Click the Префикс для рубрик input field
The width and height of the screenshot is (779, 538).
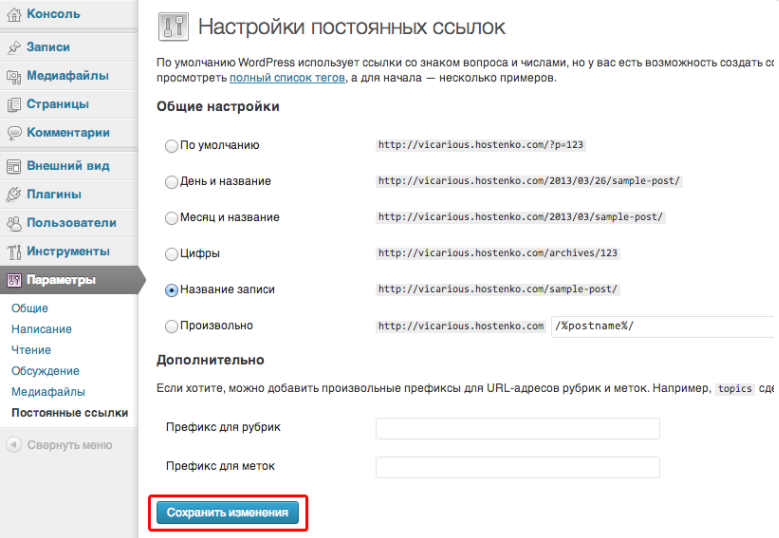(x=518, y=428)
